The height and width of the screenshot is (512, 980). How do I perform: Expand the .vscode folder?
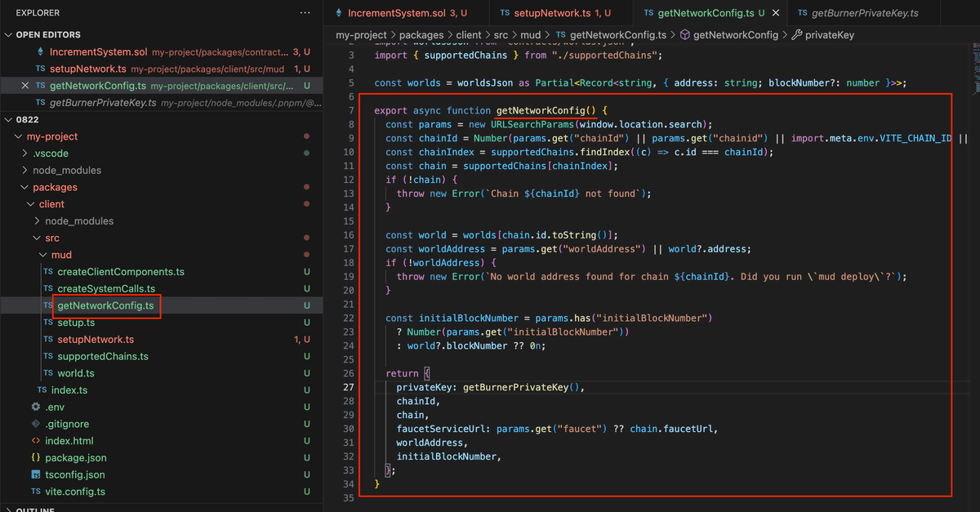(x=26, y=154)
